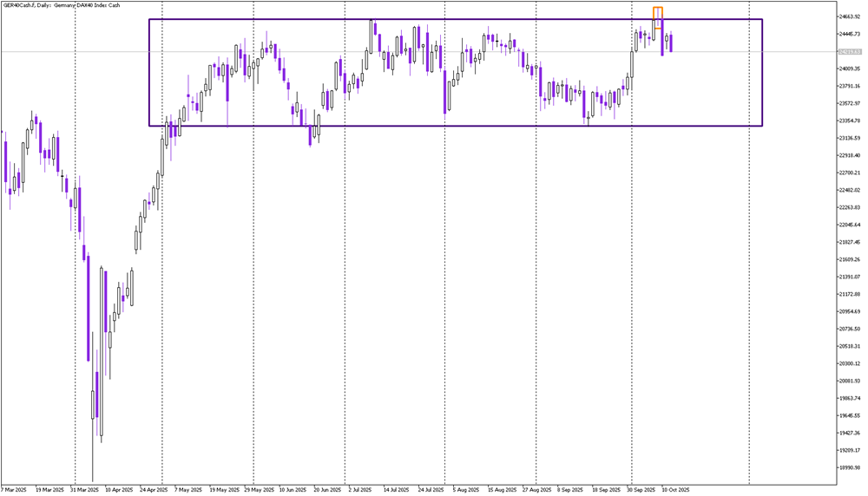Click the 7 Mar 2025 date label

[15, 489]
